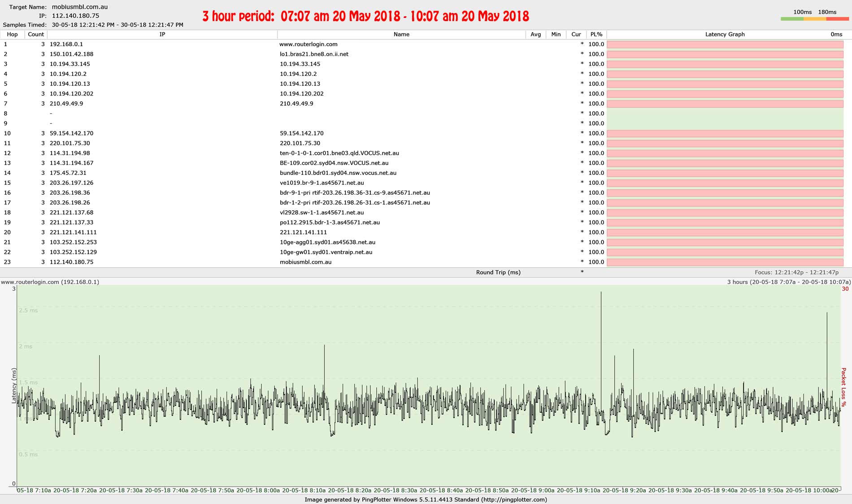Image resolution: width=852 pixels, height=504 pixels.
Task: Select po112.2915.bdr-1-3.as45671.net.au hop name
Action: pyautogui.click(x=330, y=222)
